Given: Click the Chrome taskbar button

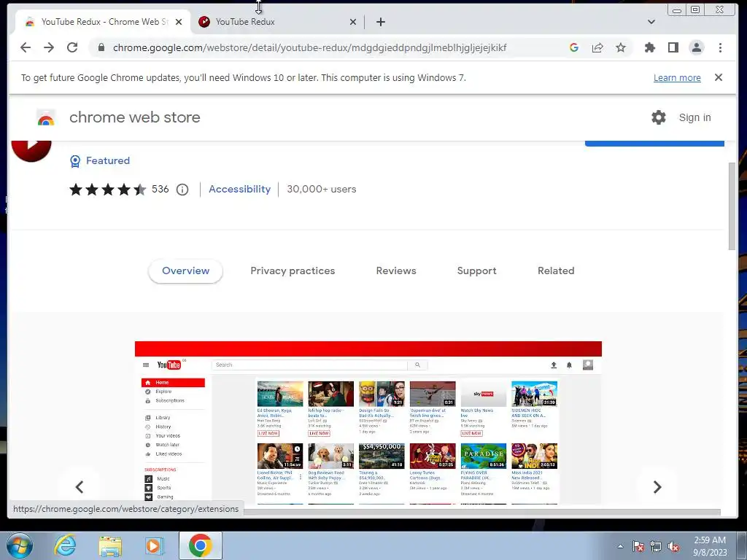Looking at the screenshot, I should coord(201,545).
